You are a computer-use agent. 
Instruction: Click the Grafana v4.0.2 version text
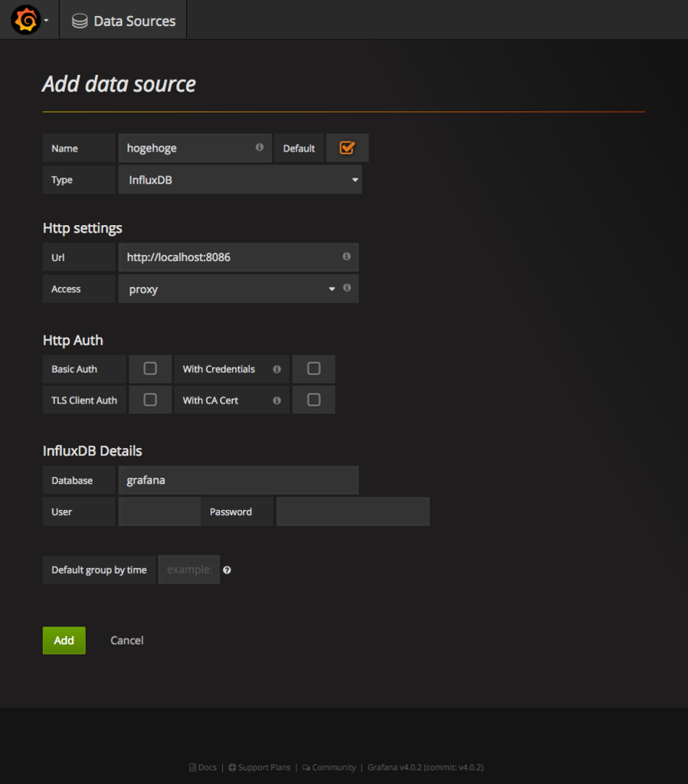(425, 767)
